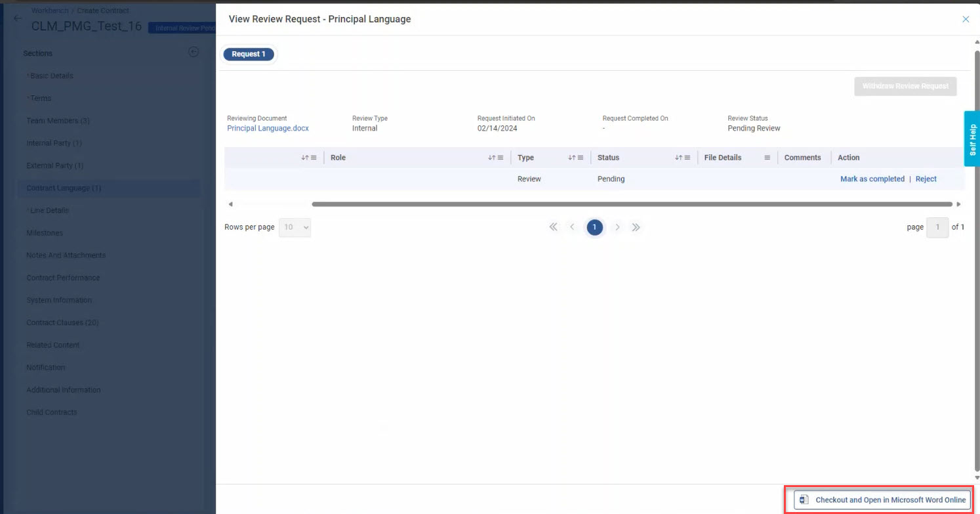Sort the Type column using sort icon
Screen dimensions: 980x514
(571, 158)
